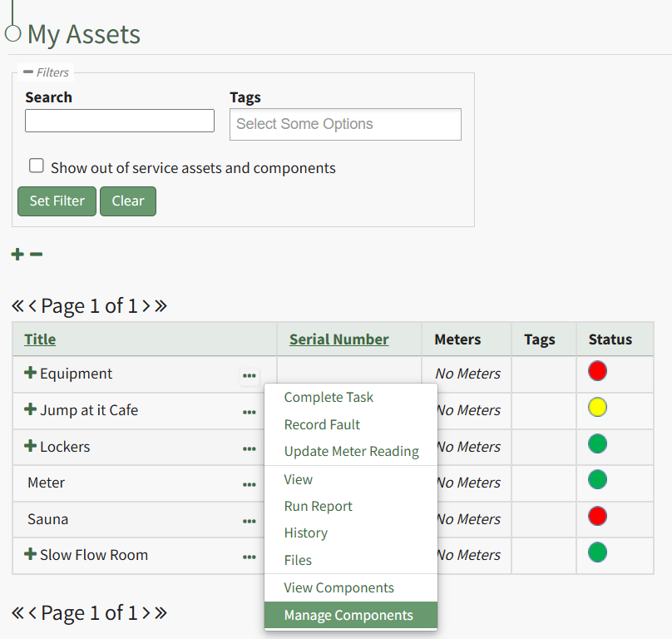Expand the Jump at it Cafe row
Viewport: 672px width, 639px height.
click(31, 410)
